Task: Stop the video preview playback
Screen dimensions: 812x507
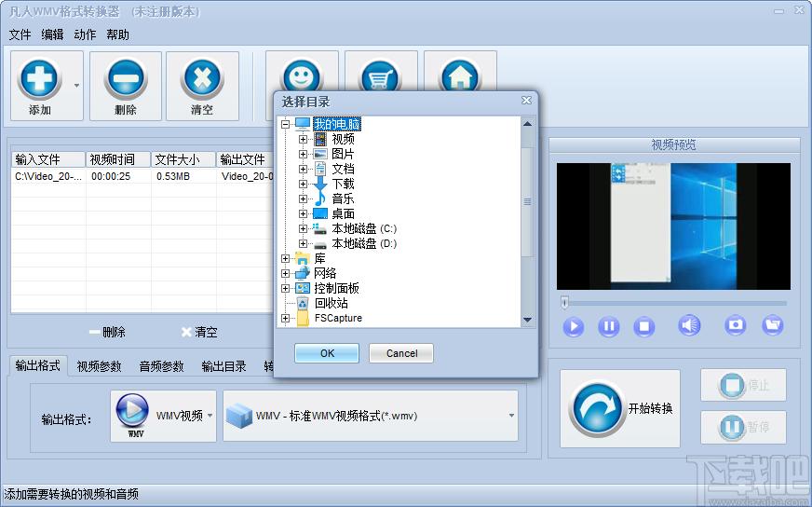Action: click(644, 326)
